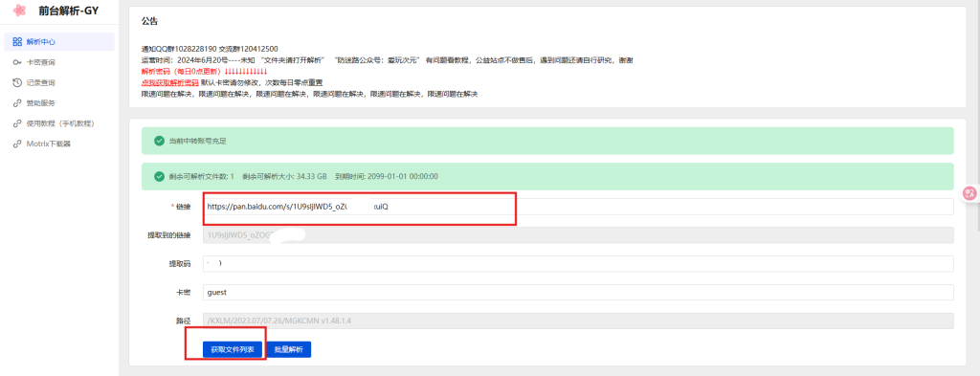Click the 默认卡密请勿修改 text
980x376 pixels.
click(230, 82)
